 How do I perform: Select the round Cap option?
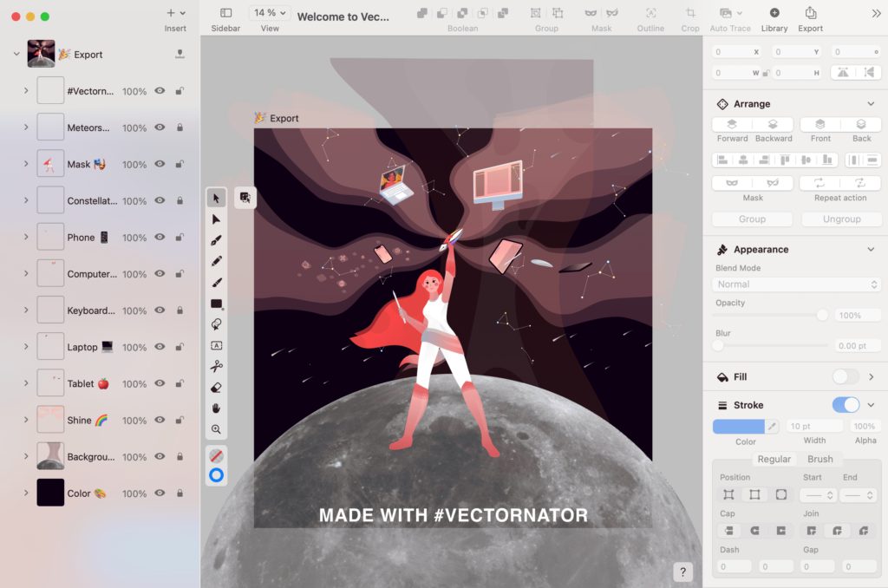point(754,531)
